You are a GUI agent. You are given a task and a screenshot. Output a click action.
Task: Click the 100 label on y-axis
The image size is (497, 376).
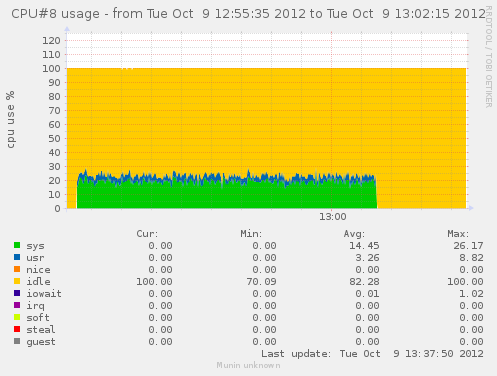51,69
